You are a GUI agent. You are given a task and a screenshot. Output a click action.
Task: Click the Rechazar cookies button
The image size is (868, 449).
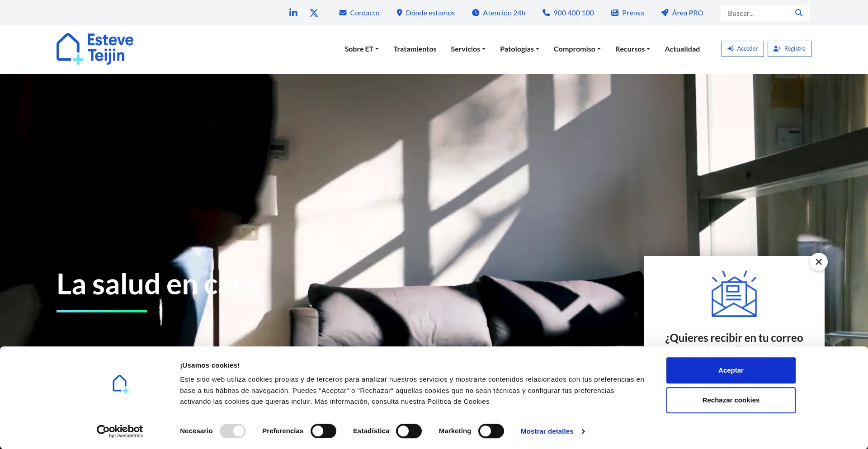click(731, 400)
